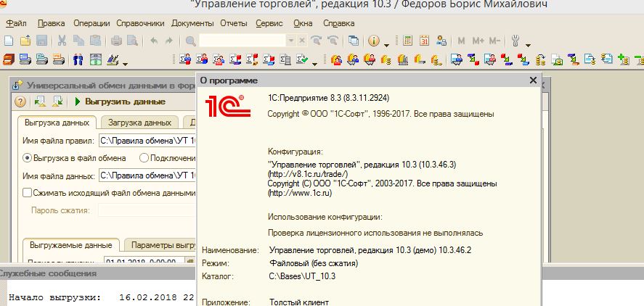This screenshot has height=306, width=644.
Task: Switch to the 'Загрузка данных' tab
Action: coord(139,123)
